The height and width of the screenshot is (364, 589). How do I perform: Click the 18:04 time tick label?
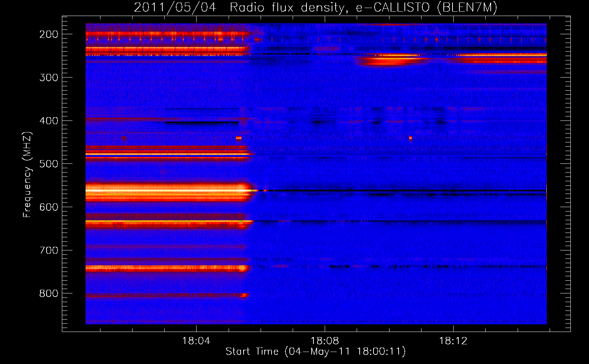coord(196,341)
